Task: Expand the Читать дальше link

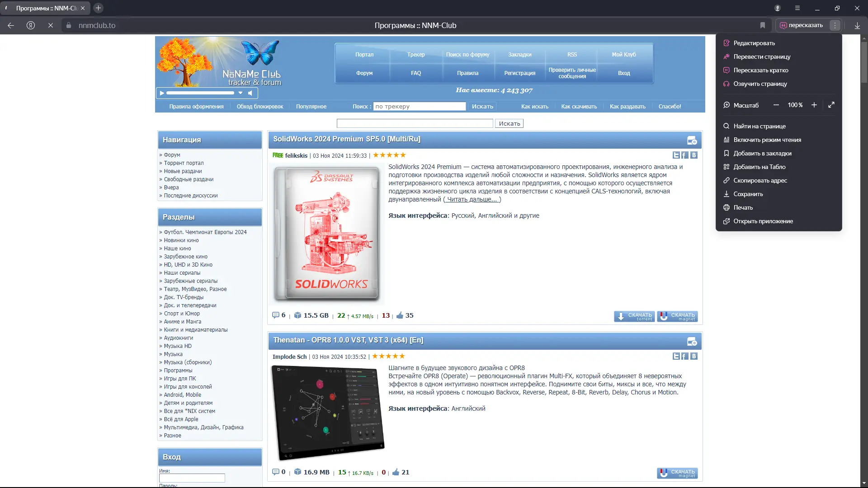Action: [472, 199]
